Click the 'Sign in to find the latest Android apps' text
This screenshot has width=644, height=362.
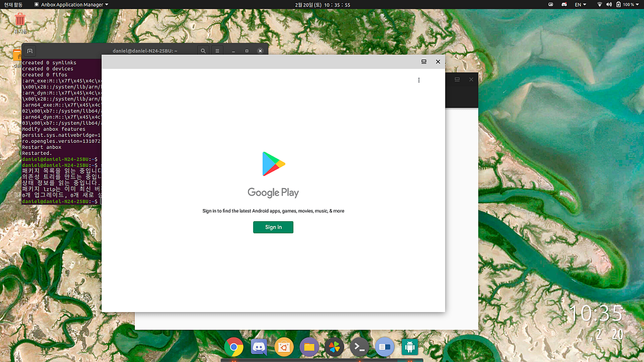pos(273,211)
